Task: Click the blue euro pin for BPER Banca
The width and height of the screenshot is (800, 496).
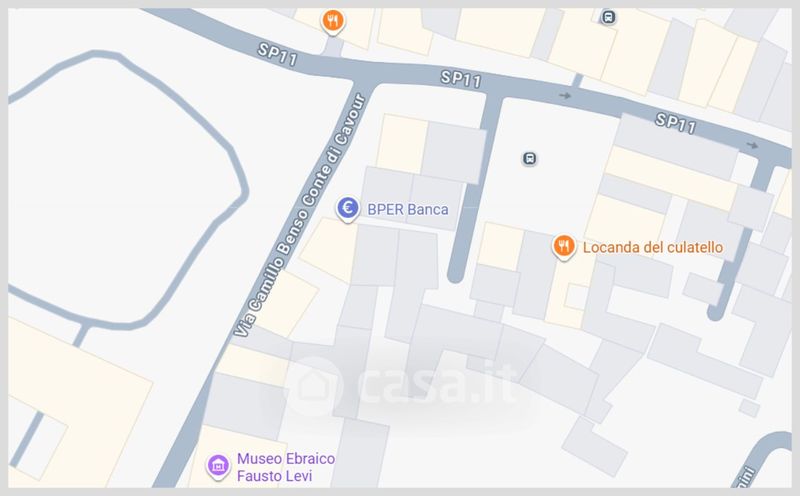Action: (348, 209)
